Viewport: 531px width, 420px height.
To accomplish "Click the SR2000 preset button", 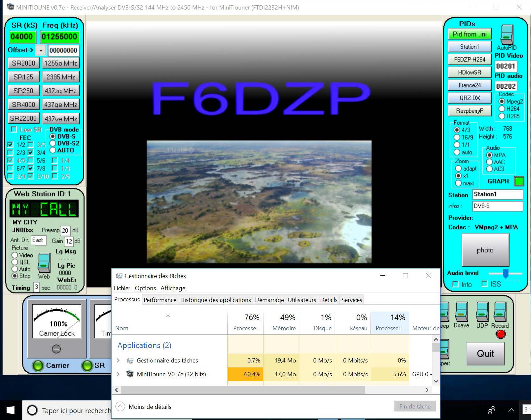I will pos(23,63).
